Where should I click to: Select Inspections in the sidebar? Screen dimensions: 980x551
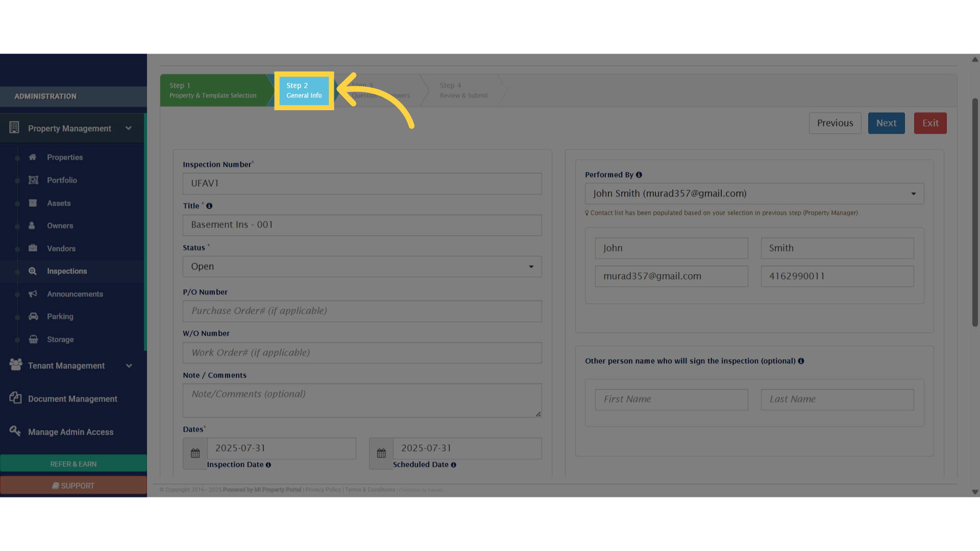tap(67, 271)
